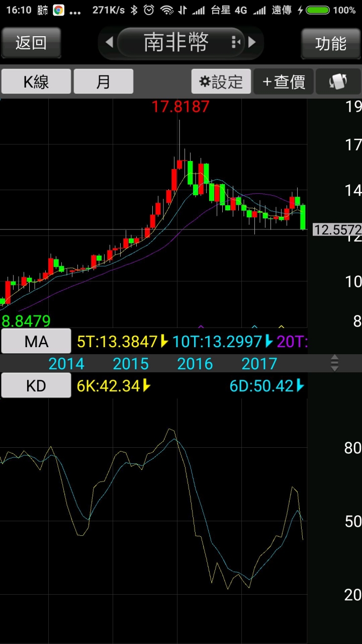Select the K線 chart type button
The width and height of the screenshot is (362, 644).
36,82
